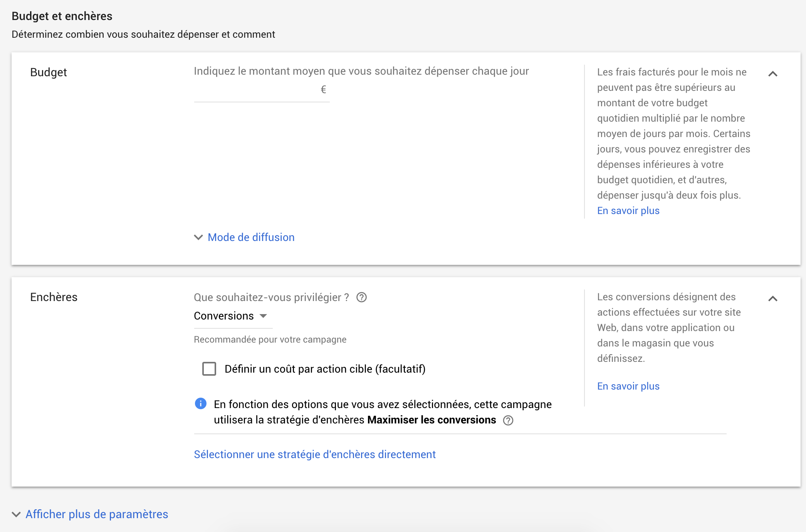The image size is (806, 532).
Task: Click the euro symbol in the budget field
Action: click(x=323, y=90)
